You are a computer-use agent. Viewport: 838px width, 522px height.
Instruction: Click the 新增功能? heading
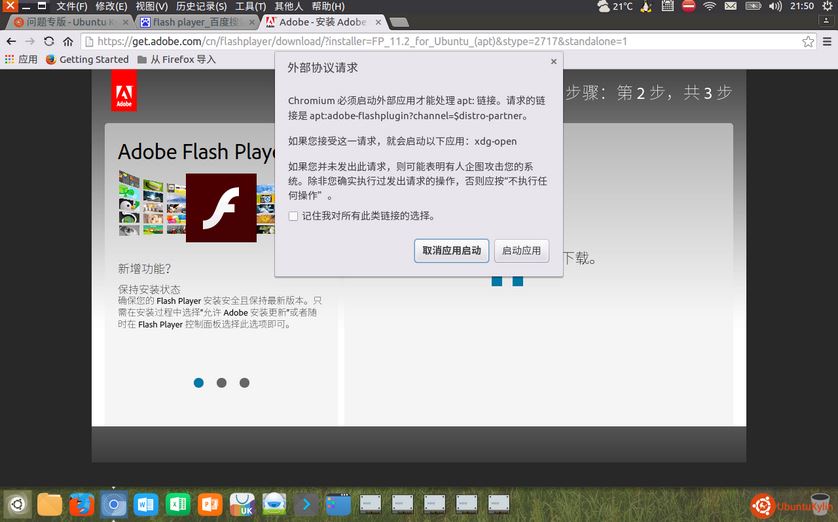point(144,269)
